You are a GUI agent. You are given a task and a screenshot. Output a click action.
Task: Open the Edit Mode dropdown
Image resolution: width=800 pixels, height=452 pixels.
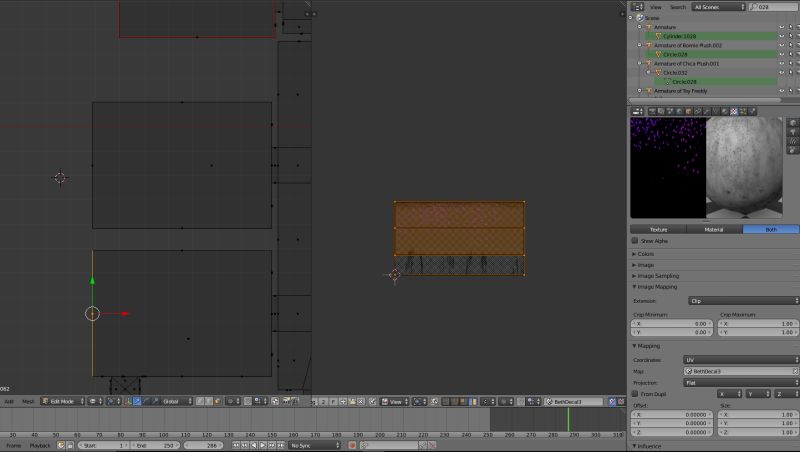click(63, 401)
